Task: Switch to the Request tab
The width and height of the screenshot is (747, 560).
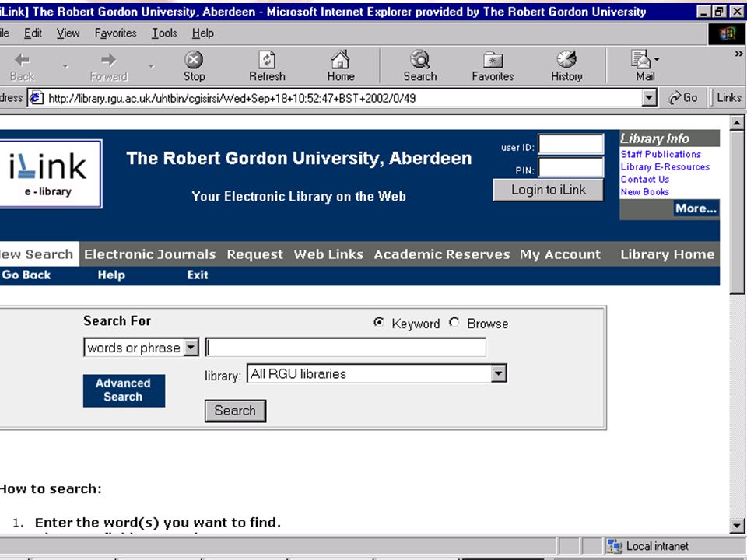Action: click(255, 254)
